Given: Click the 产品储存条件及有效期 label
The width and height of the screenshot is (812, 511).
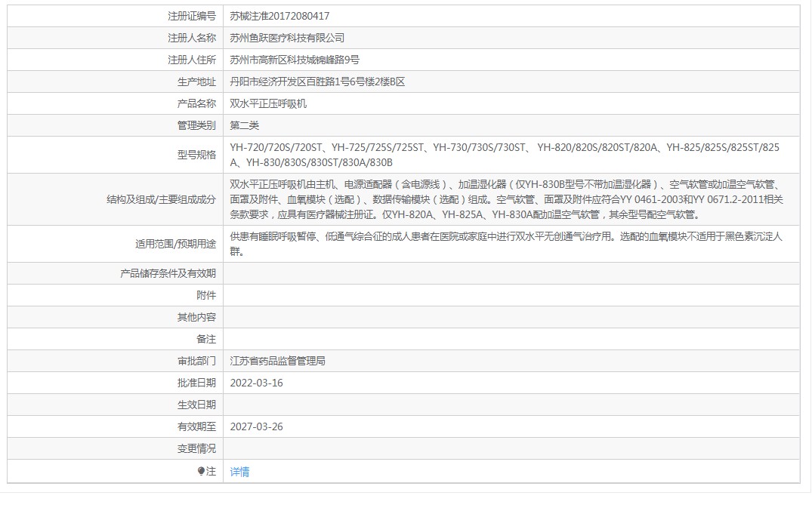Looking at the screenshot, I should pyautogui.click(x=168, y=273).
